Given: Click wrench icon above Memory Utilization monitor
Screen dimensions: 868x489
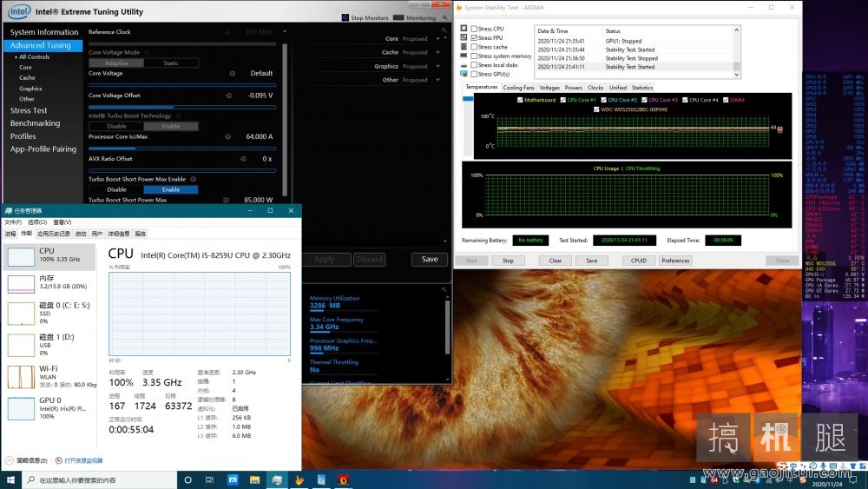Looking at the screenshot, I should tap(444, 289).
